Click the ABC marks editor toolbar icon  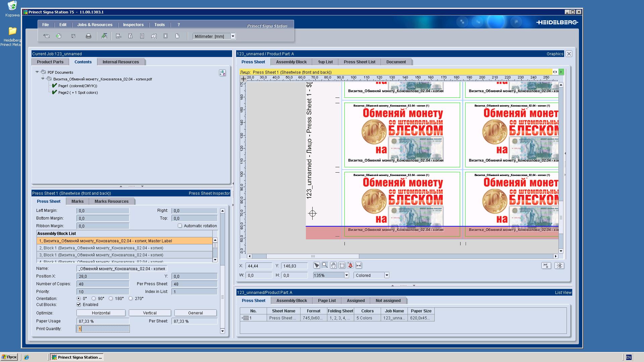pos(119,36)
